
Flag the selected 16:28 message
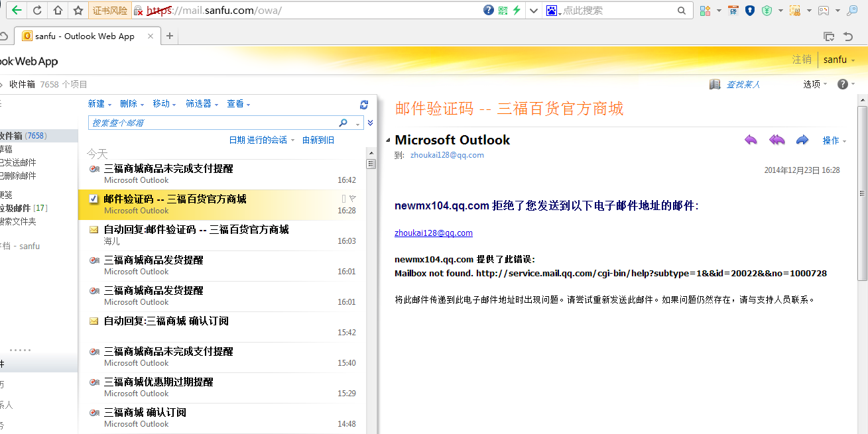[x=353, y=199]
